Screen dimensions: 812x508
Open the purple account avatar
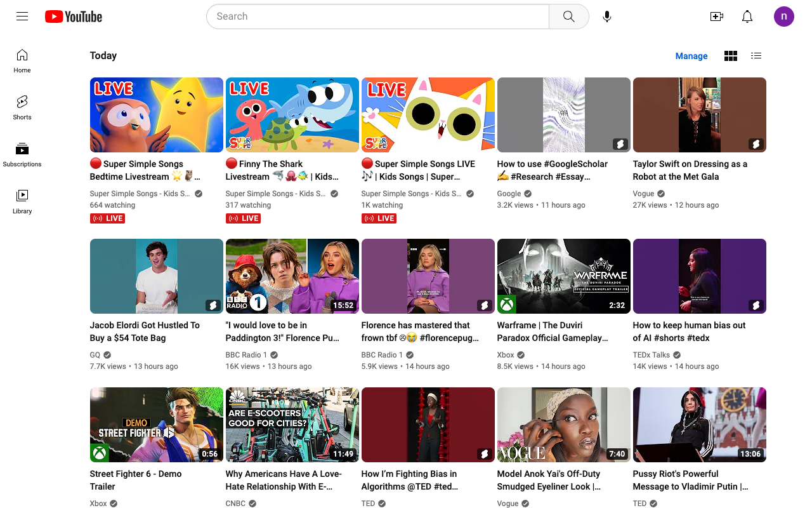point(784,17)
